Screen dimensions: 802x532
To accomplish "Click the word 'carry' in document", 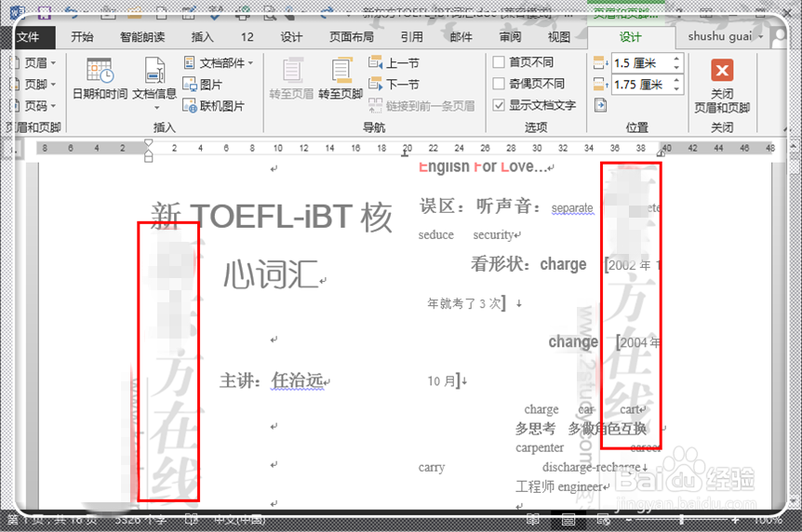I will 431,468.
